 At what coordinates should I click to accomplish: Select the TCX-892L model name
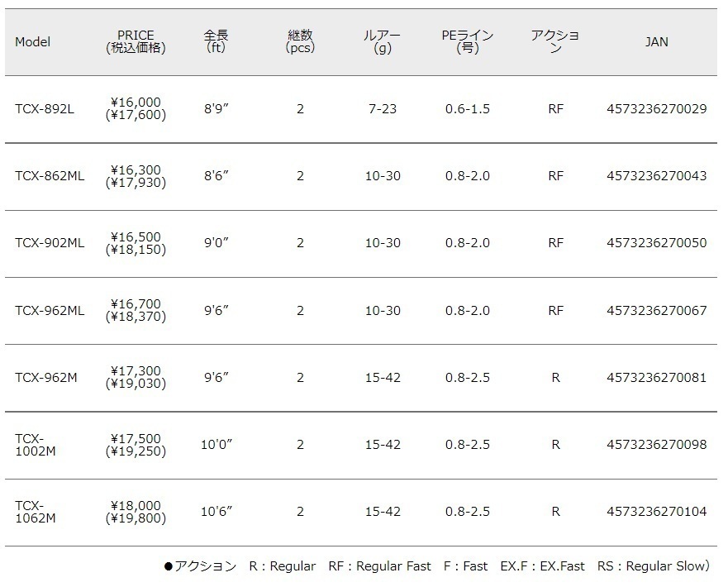pos(45,109)
